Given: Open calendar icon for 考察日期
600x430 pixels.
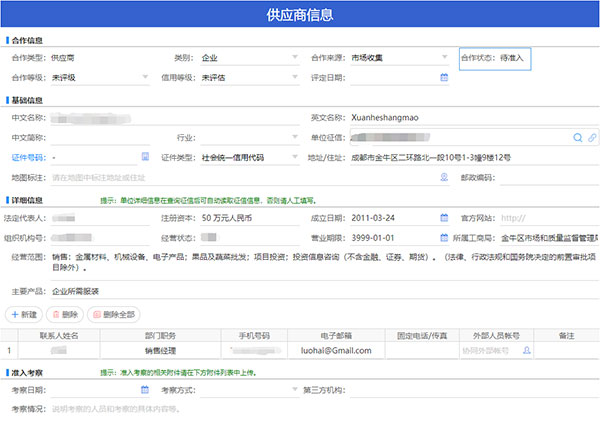Looking at the screenshot, I should point(145,389).
